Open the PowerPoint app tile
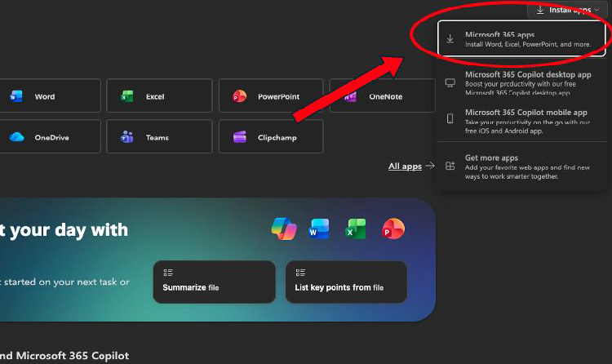Image resolution: width=612 pixels, height=364 pixels. coord(271,95)
